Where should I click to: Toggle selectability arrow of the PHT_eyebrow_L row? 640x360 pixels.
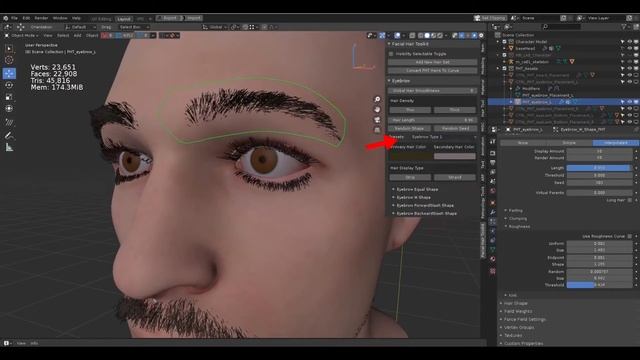623,102
